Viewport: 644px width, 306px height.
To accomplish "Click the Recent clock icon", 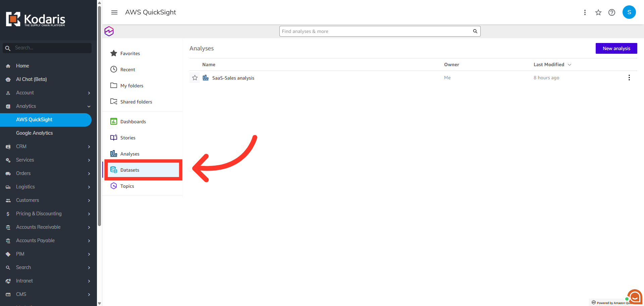I will (x=114, y=69).
